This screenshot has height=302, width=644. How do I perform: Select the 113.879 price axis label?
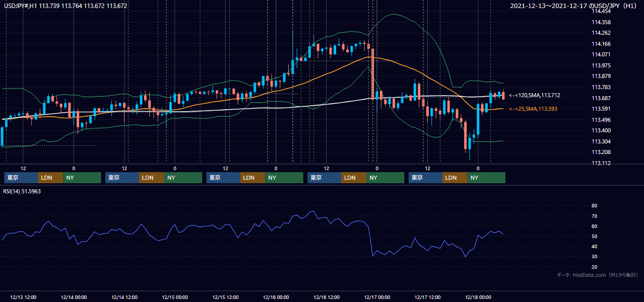601,76
